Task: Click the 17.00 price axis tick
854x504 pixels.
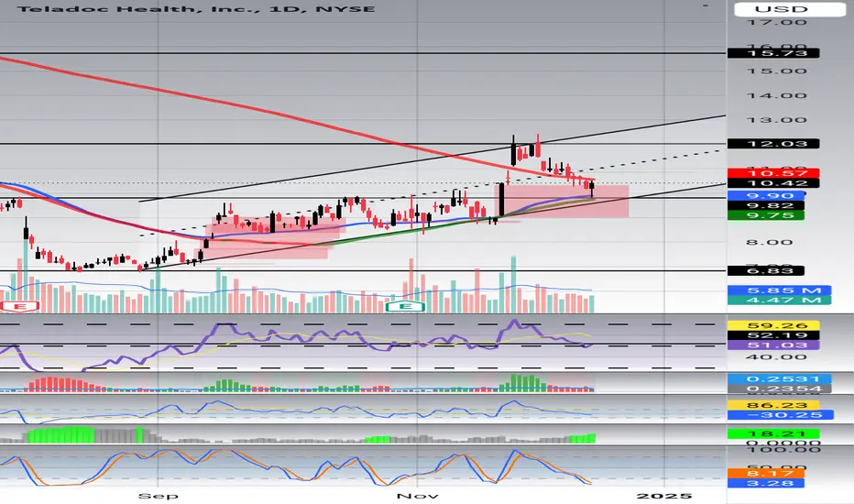Action: click(777, 22)
